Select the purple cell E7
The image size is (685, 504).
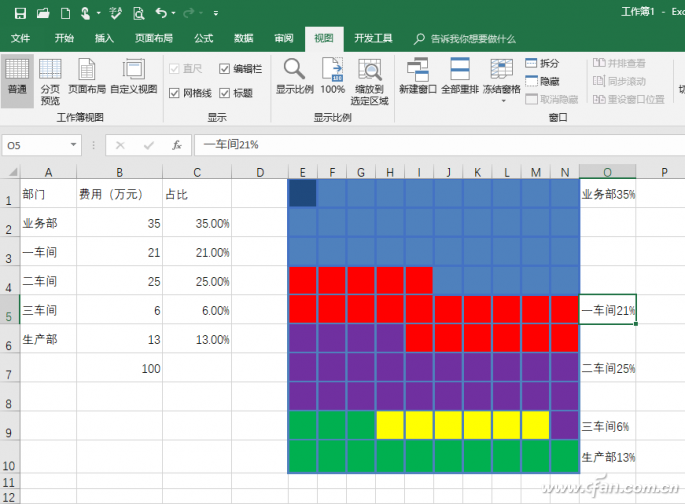tap(302, 368)
